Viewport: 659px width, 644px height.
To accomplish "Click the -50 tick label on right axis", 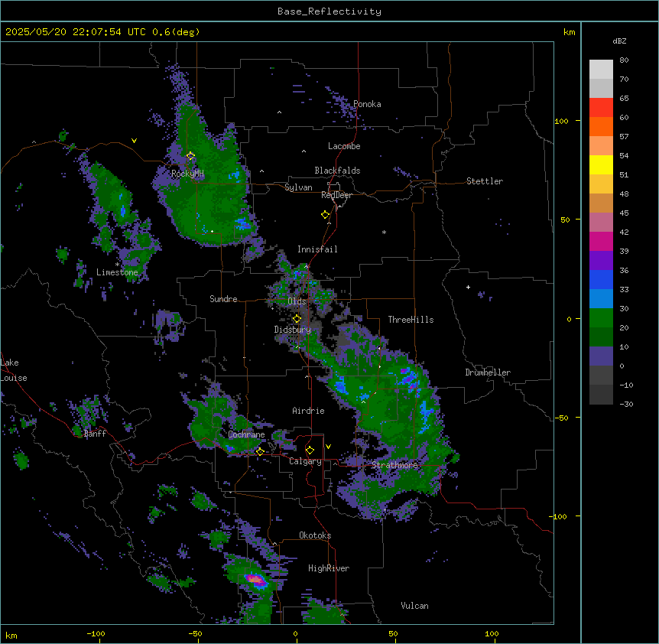I will coord(561,418).
